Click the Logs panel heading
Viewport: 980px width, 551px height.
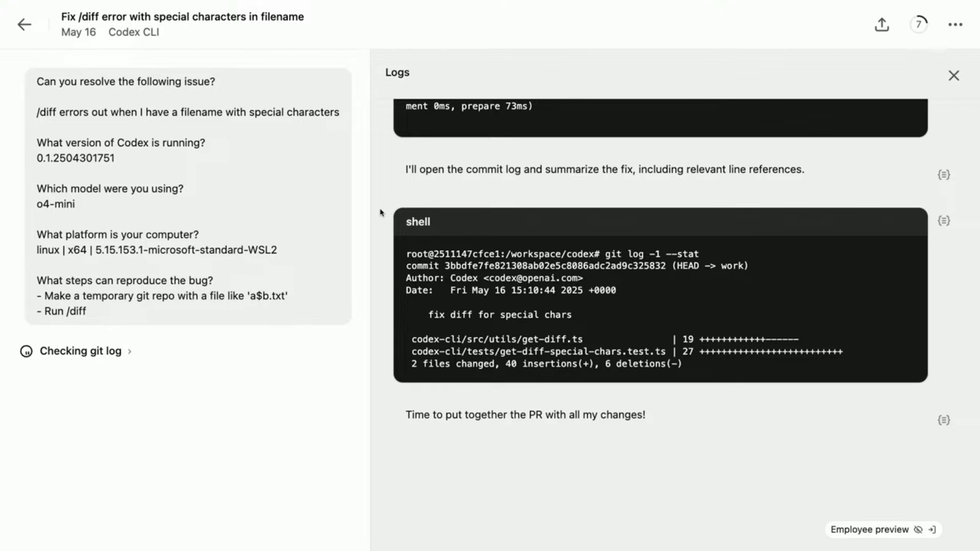397,72
